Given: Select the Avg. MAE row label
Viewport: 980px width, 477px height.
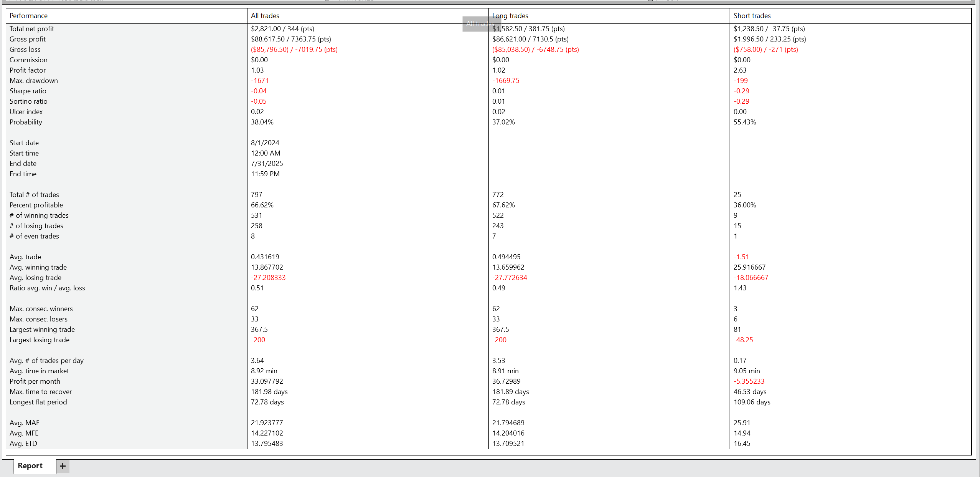Looking at the screenshot, I should [25, 423].
